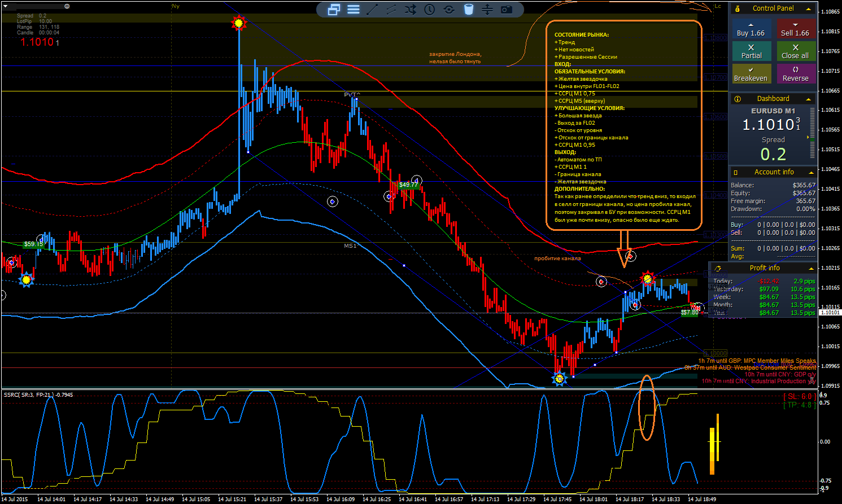Open the hamburger lines menu in toolbar
The width and height of the screenshot is (842, 504).
354,9
